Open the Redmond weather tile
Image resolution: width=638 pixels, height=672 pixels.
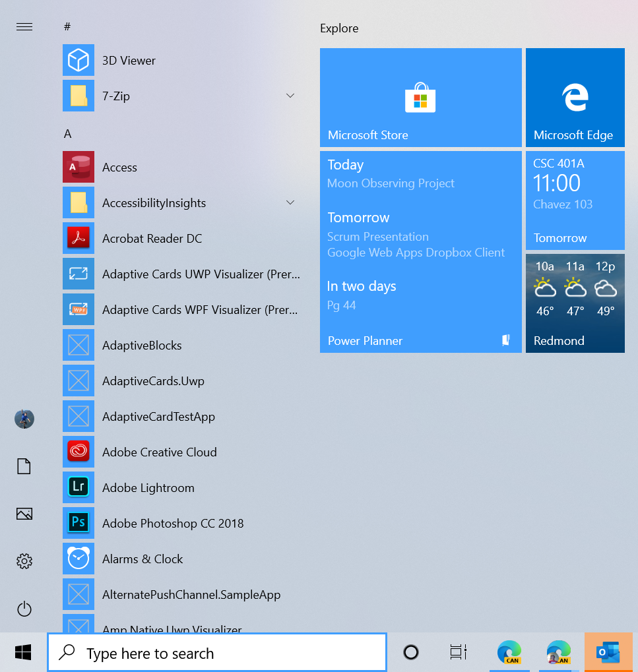(x=575, y=303)
